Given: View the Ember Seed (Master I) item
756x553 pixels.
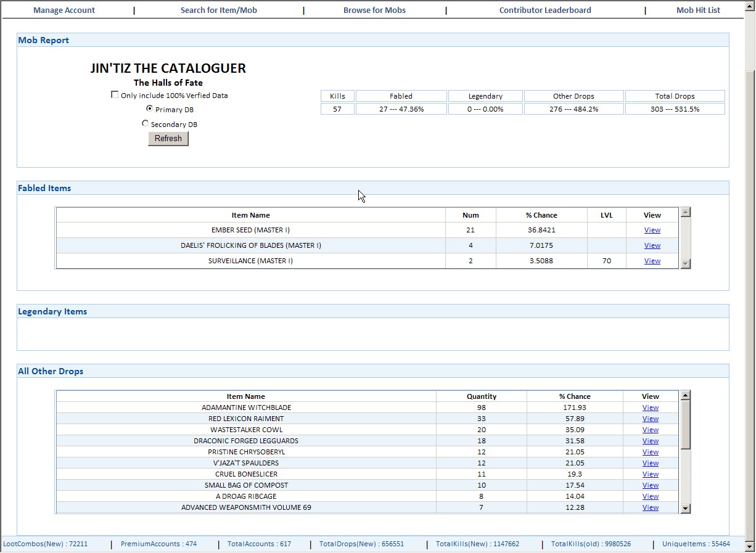Looking at the screenshot, I should [x=652, y=230].
